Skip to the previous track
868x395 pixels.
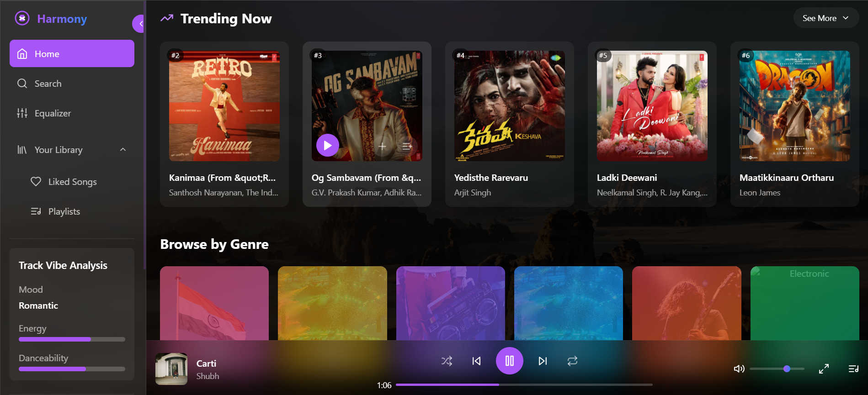pyautogui.click(x=476, y=361)
